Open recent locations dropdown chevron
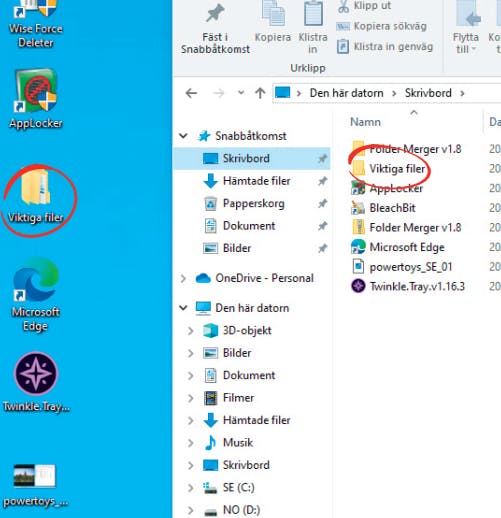501x518 pixels. [241, 93]
